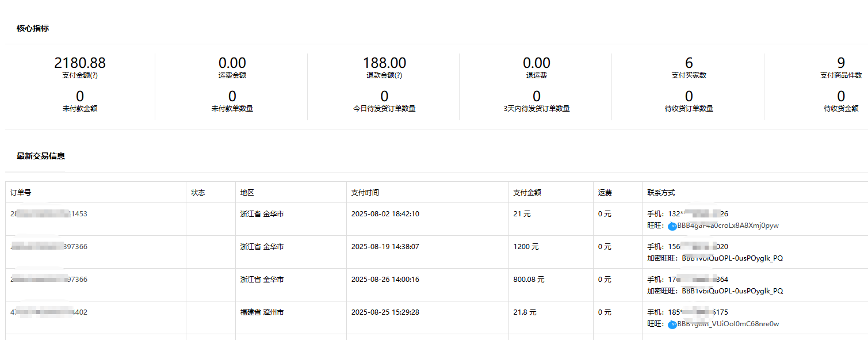Image resolution: width=868 pixels, height=340 pixels.
Task: Click the 支付时间 column header
Action: click(365, 193)
